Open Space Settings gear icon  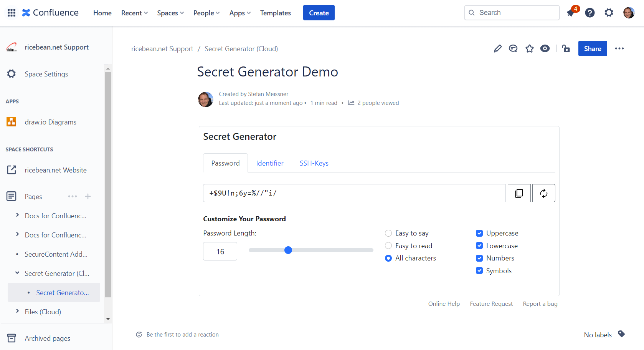coord(12,74)
